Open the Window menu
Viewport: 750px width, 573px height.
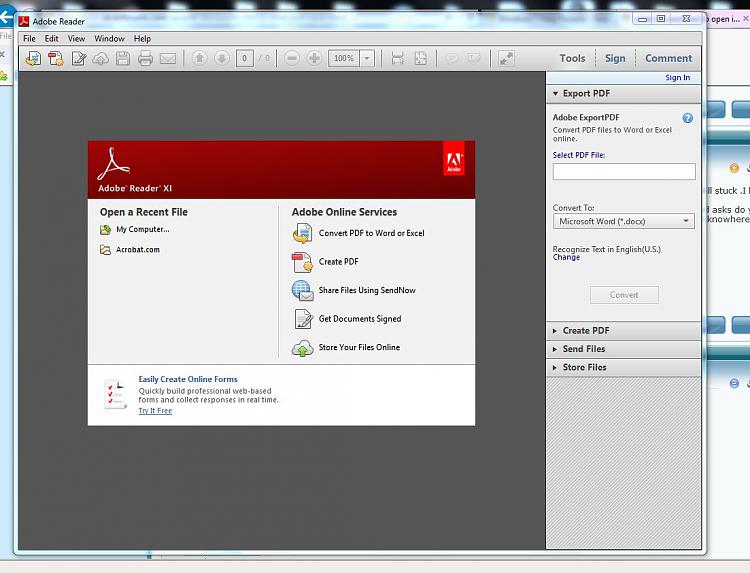110,39
